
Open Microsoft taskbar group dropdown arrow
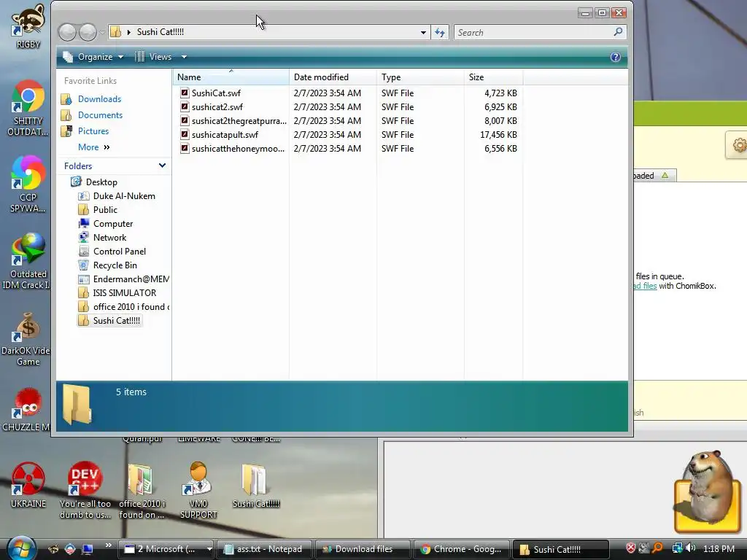209,549
